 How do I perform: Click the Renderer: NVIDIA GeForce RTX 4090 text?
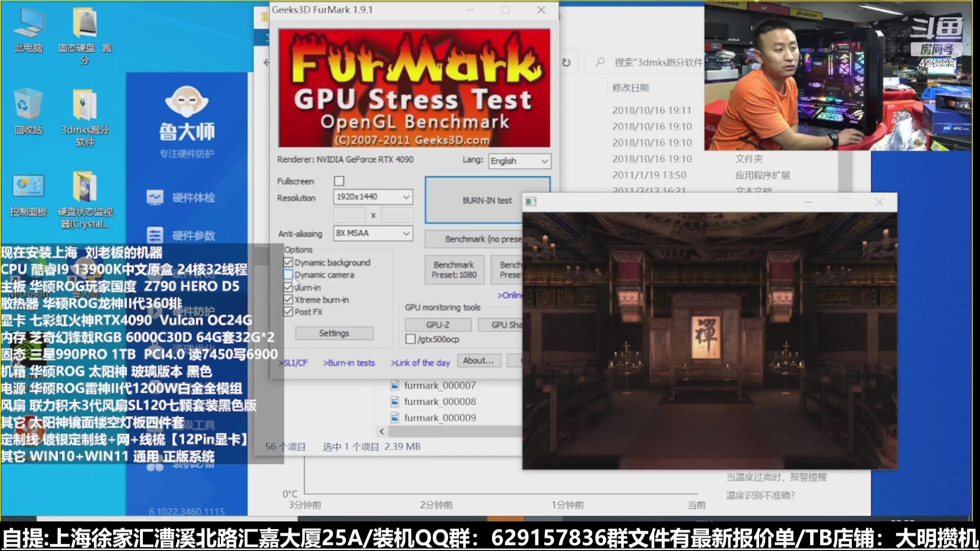346,160
